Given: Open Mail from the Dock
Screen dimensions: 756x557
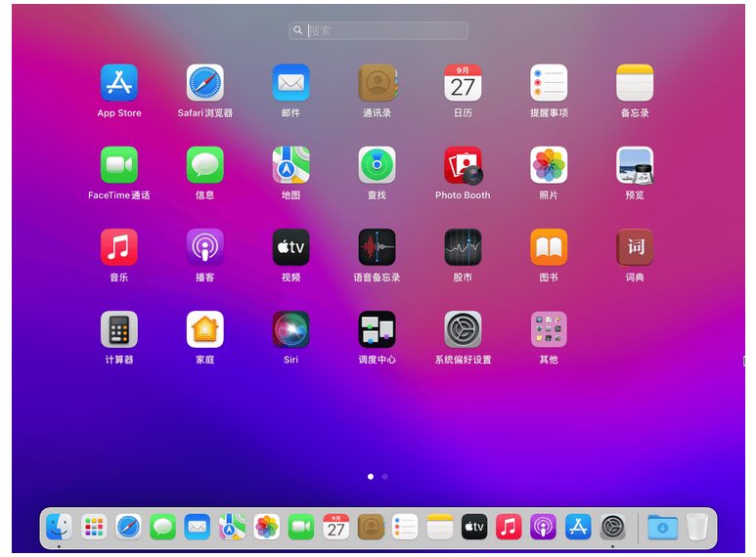Looking at the screenshot, I should [x=198, y=527].
